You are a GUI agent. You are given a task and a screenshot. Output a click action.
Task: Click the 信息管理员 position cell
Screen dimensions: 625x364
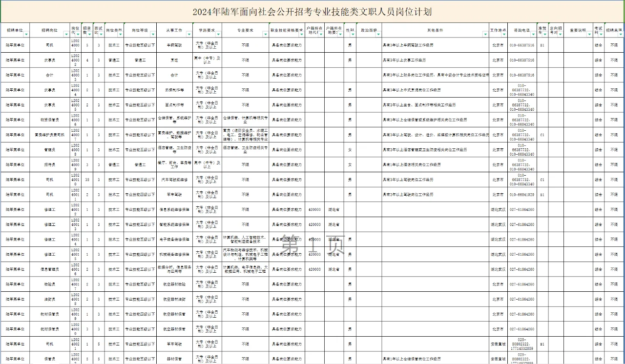click(x=50, y=269)
